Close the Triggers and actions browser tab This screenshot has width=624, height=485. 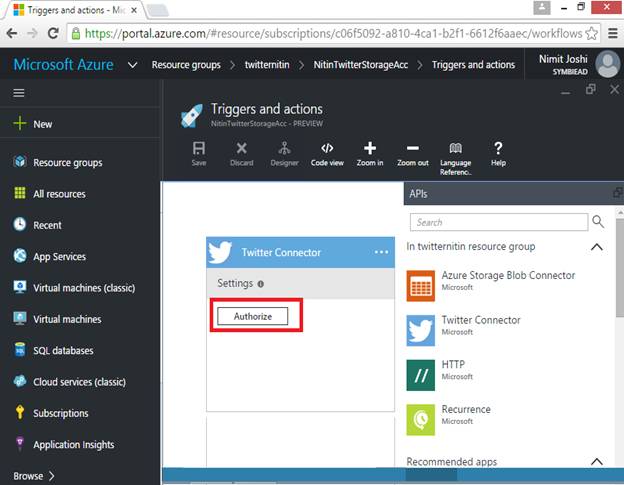tap(134, 10)
